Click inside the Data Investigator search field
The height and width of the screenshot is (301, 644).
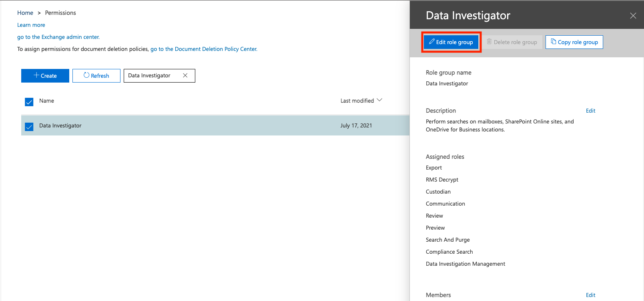pyautogui.click(x=152, y=75)
